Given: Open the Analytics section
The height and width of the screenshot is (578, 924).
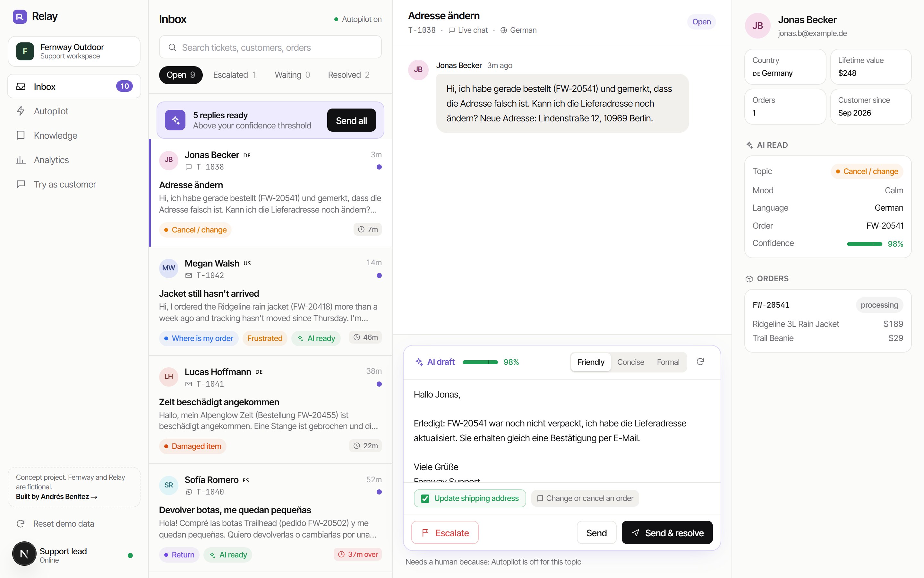Looking at the screenshot, I should (74, 160).
